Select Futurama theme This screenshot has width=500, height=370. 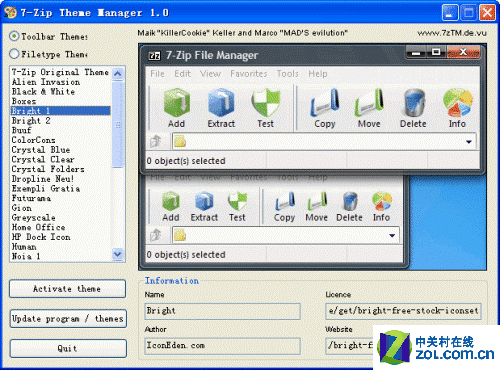coord(60,198)
